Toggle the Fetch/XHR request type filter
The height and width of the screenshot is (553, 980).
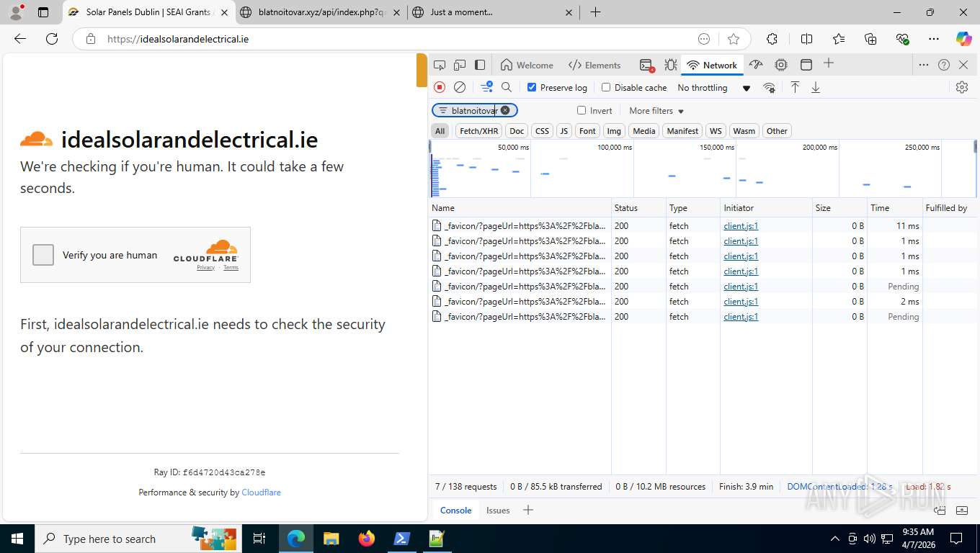click(479, 131)
